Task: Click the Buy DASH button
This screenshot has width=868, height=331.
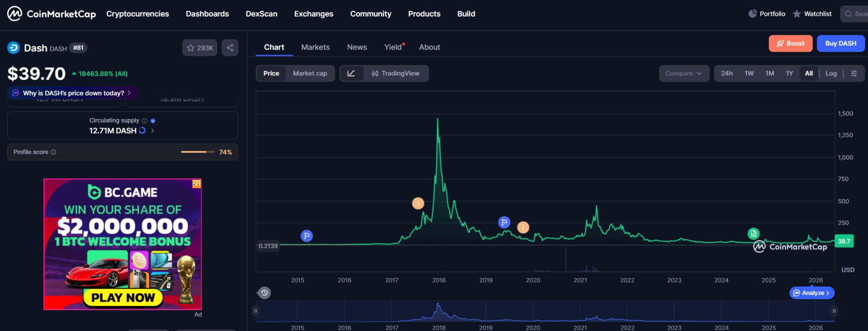Action: tap(840, 44)
